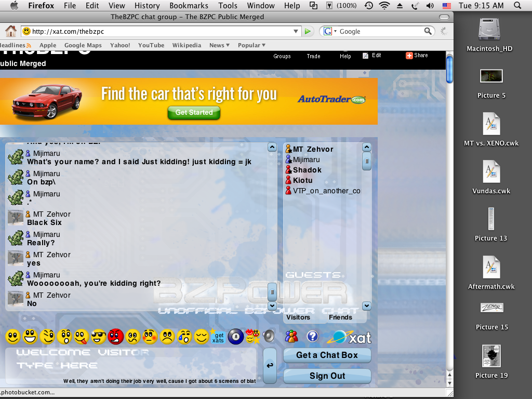532x399 pixels.
Task: Click the chat message input box
Action: (x=131, y=365)
